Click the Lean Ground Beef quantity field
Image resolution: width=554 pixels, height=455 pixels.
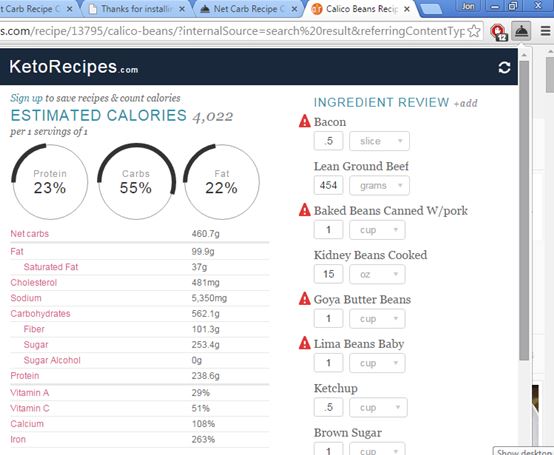328,185
